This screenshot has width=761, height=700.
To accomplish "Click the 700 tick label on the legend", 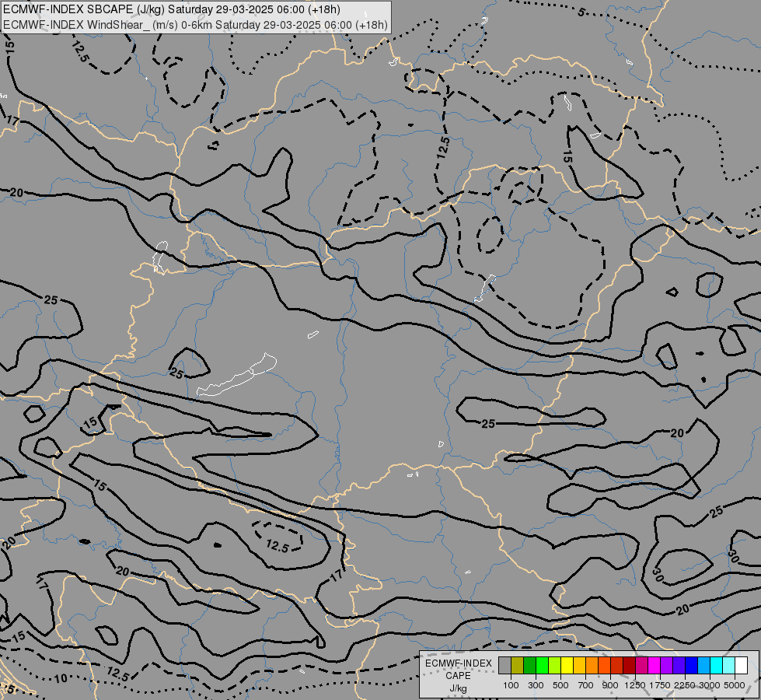I will [586, 685].
